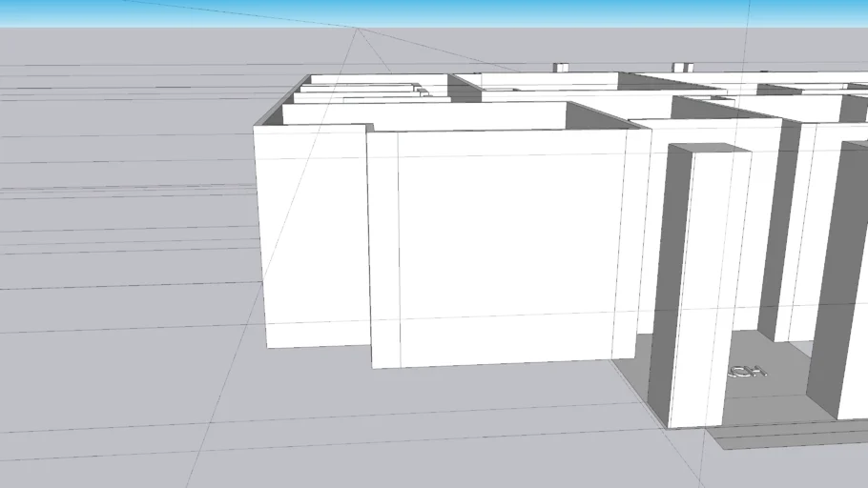Click the point where guide lines converge
The image size is (868, 488).
(x=358, y=30)
